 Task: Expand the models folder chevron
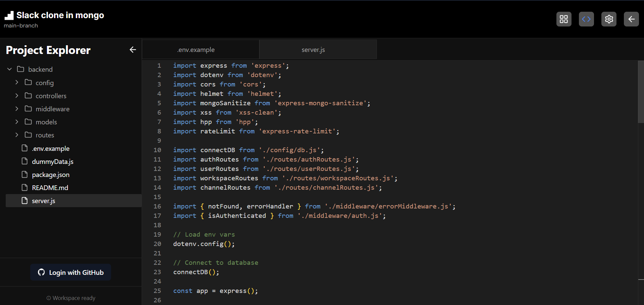pyautogui.click(x=17, y=122)
